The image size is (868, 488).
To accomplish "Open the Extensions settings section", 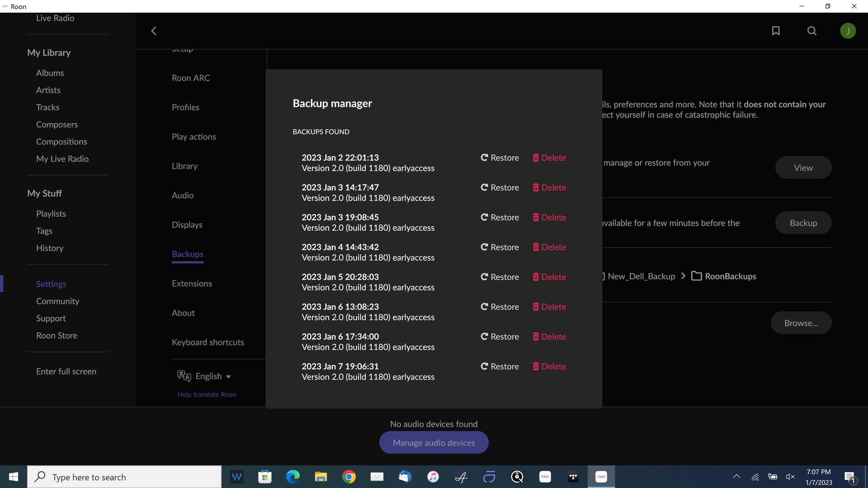I will click(192, 283).
